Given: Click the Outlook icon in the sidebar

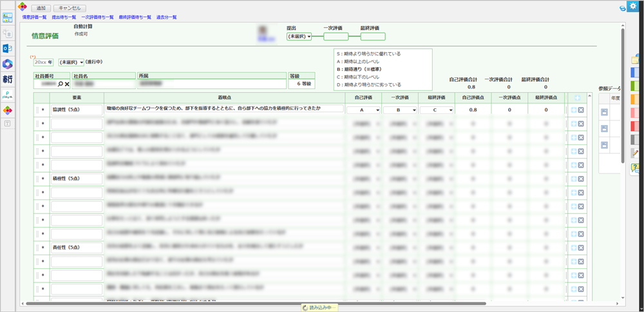Looking at the screenshot, I should 7,48.
